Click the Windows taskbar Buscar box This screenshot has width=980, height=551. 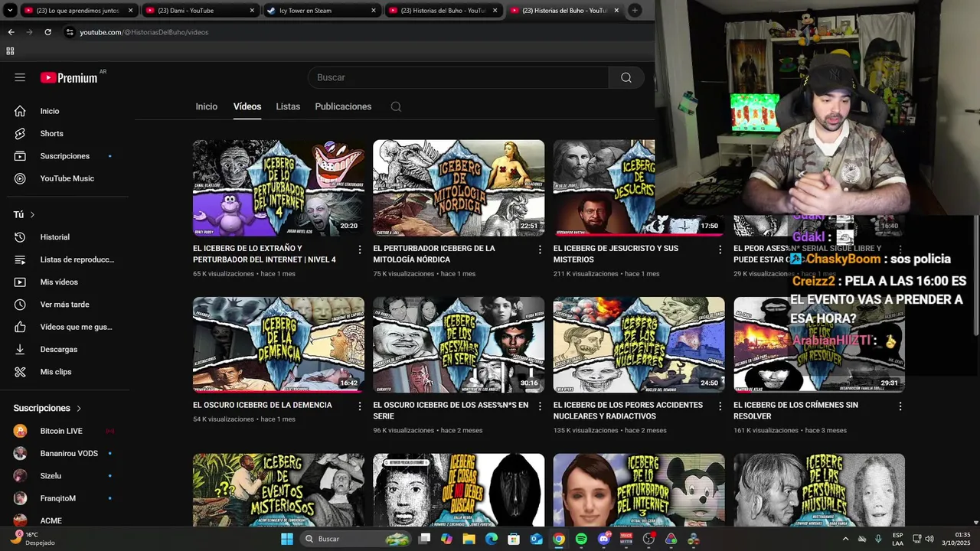[x=356, y=539]
